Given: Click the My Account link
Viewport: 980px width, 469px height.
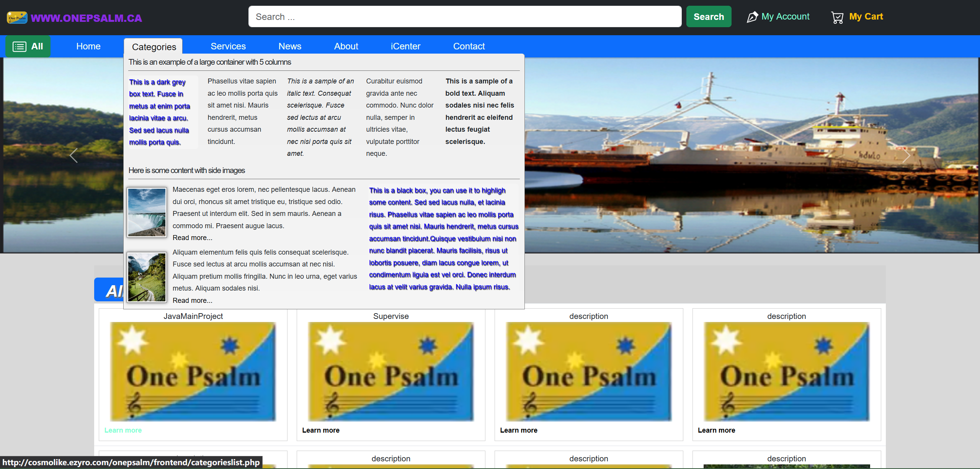Looking at the screenshot, I should 785,16.
